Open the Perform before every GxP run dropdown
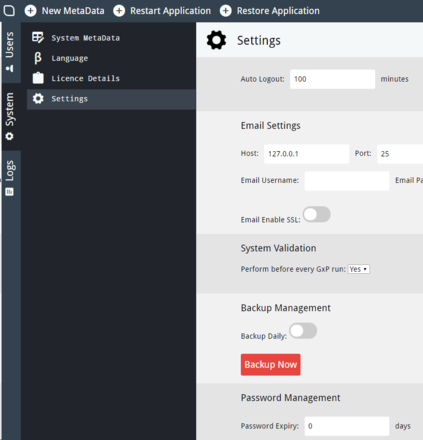The image size is (423, 440). coord(359,269)
